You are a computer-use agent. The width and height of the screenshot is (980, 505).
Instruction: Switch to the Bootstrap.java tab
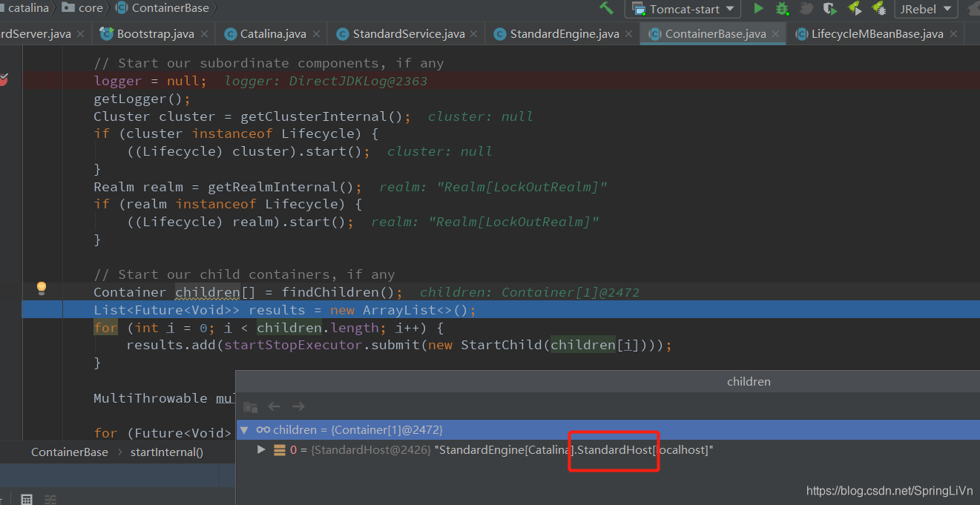(x=155, y=34)
